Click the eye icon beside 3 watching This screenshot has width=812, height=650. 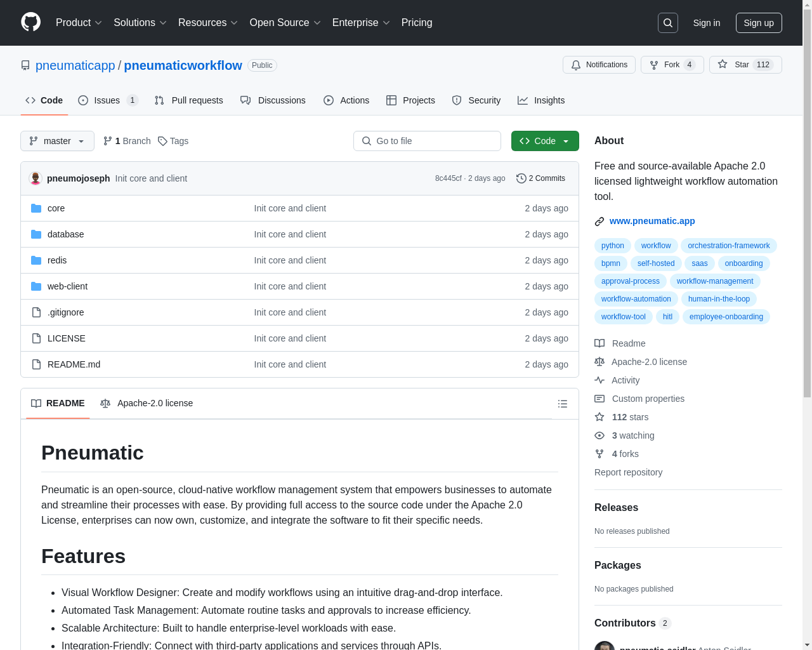(599, 435)
